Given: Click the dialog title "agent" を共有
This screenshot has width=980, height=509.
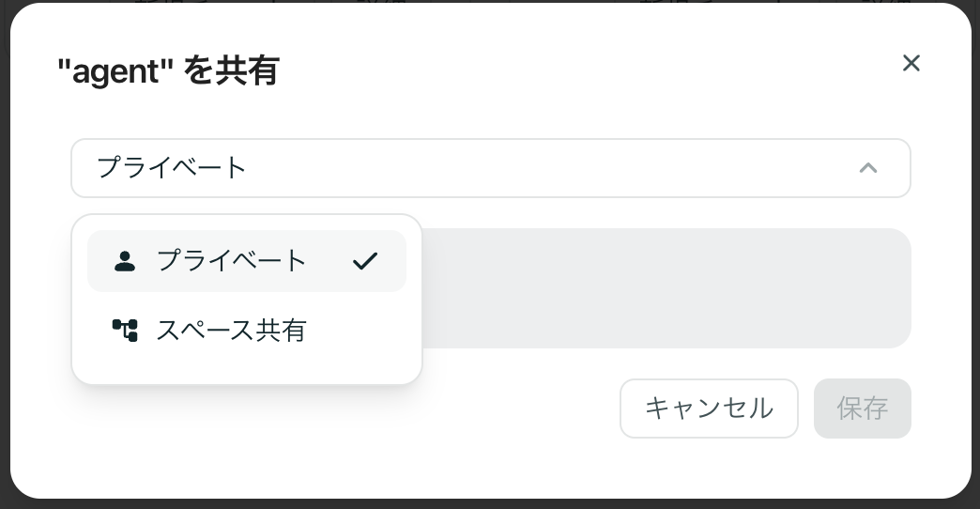Looking at the screenshot, I should [x=169, y=70].
